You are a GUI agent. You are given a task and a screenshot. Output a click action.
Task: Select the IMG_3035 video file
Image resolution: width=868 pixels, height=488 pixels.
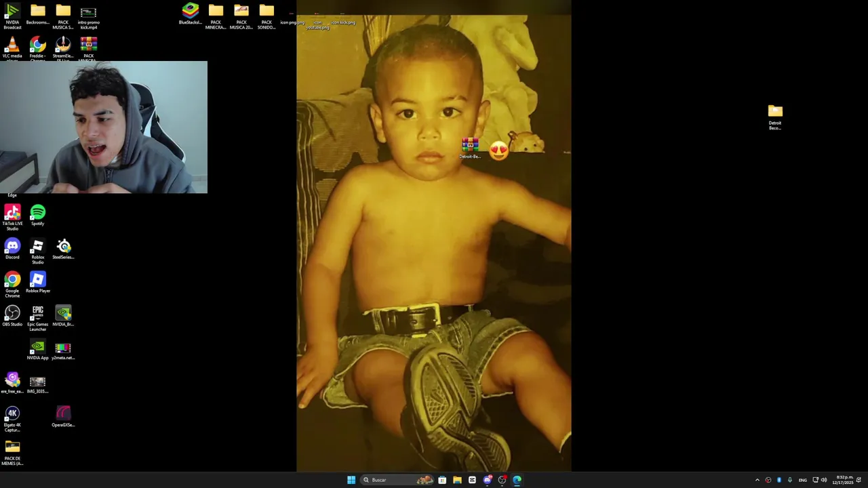pyautogui.click(x=37, y=384)
